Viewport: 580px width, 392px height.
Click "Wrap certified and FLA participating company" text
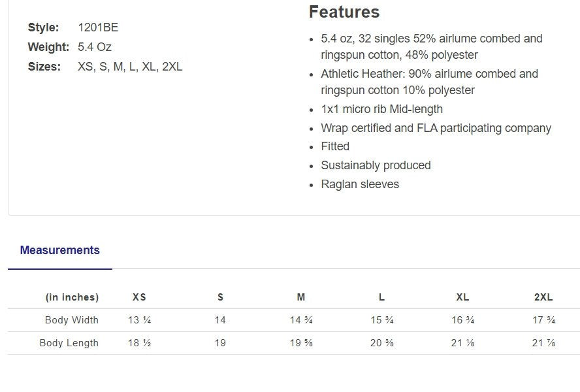(x=436, y=128)
